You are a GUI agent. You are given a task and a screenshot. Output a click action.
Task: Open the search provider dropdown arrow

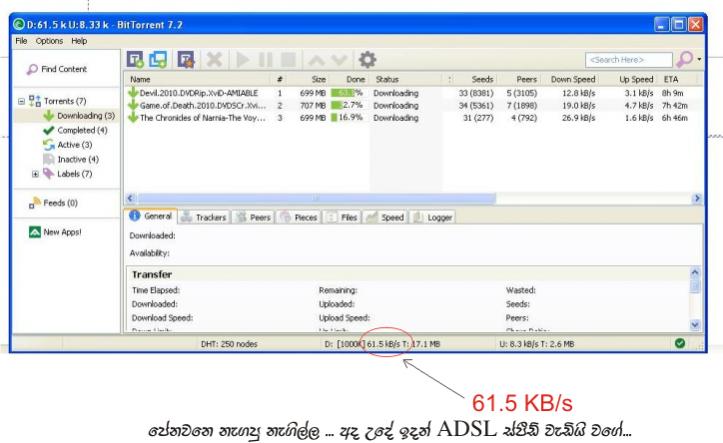(x=699, y=59)
